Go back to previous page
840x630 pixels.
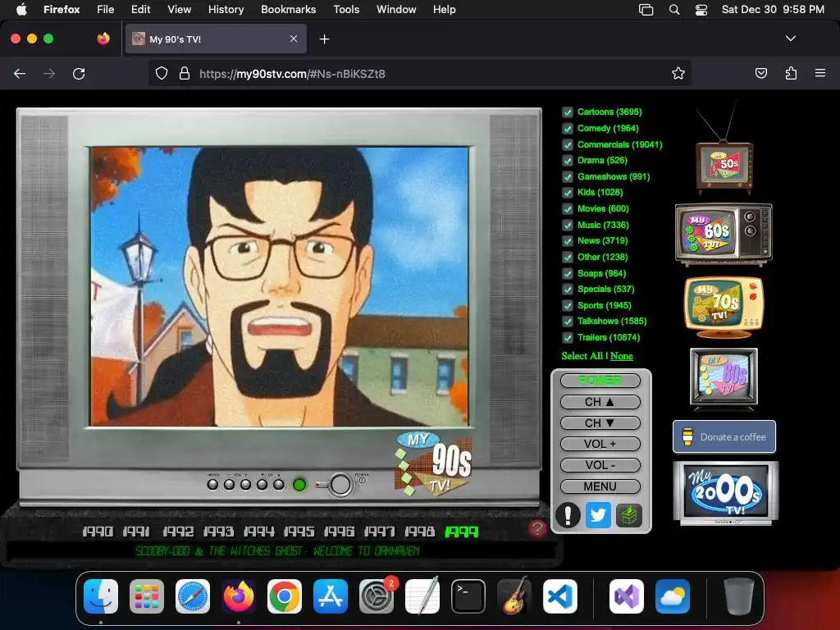(x=20, y=73)
